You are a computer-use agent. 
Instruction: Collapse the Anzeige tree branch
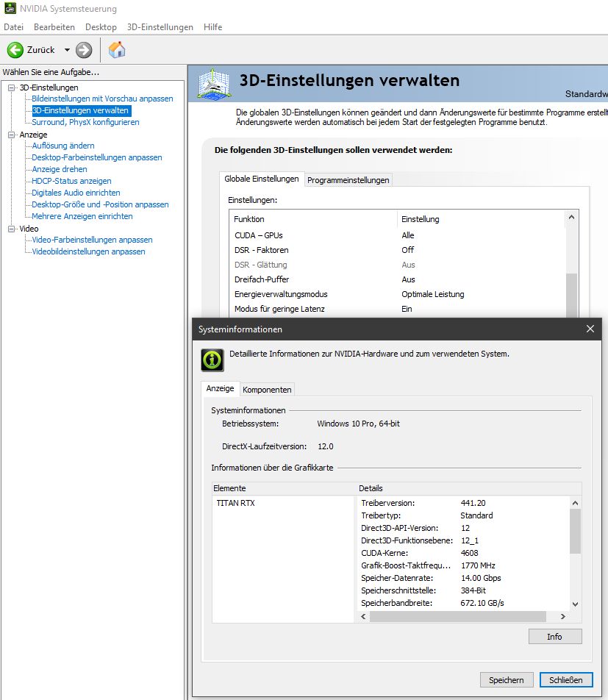point(10,134)
